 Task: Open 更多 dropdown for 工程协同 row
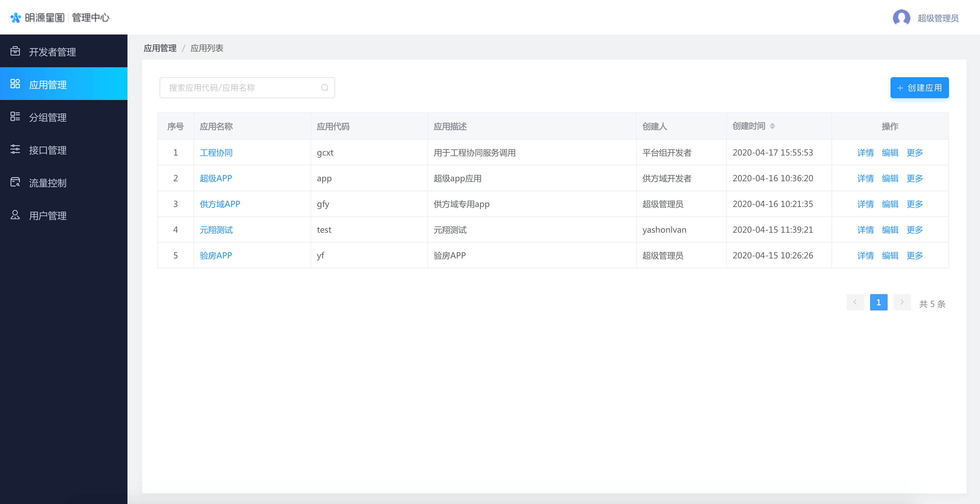915,153
